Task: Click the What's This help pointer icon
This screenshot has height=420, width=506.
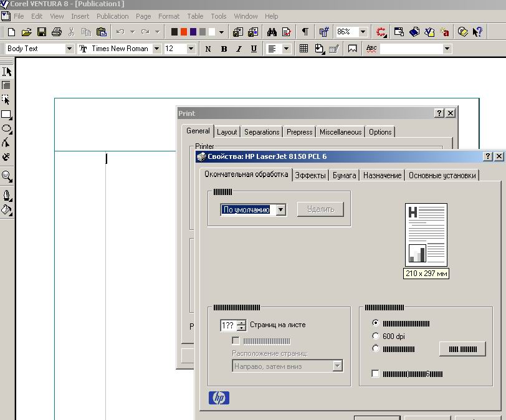Action: point(477,32)
